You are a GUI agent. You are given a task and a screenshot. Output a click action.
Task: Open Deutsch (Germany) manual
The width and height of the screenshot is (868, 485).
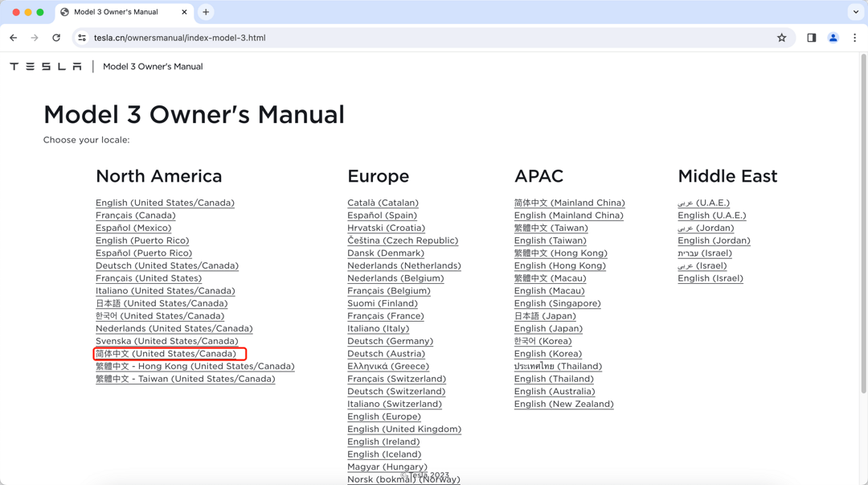391,342
